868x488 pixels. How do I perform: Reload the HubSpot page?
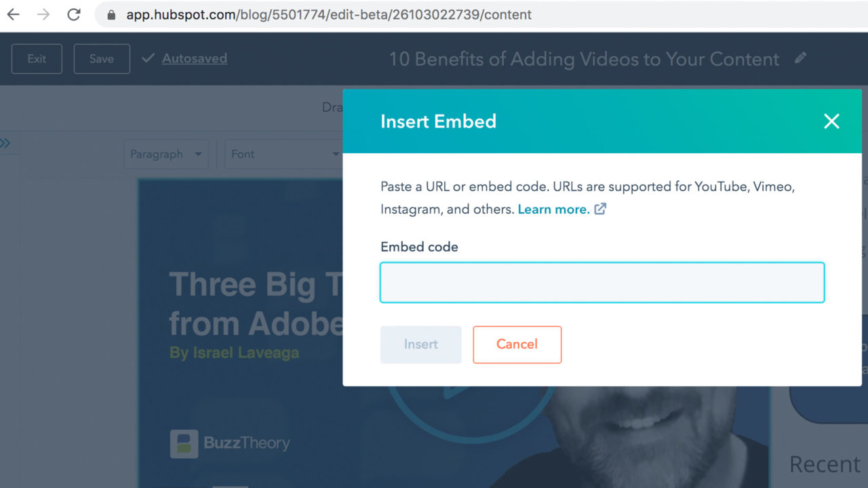(x=74, y=14)
